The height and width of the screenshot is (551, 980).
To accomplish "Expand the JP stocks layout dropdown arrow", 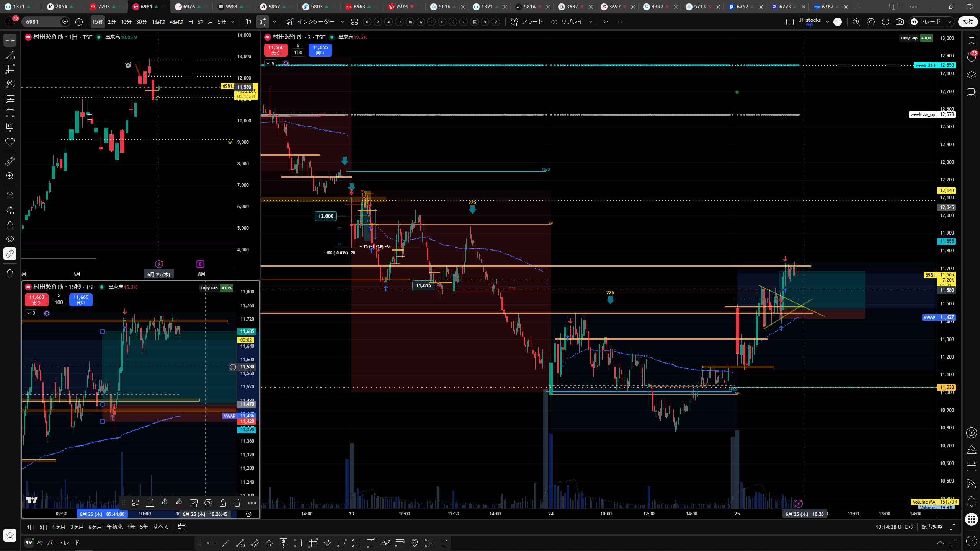I will [828, 22].
